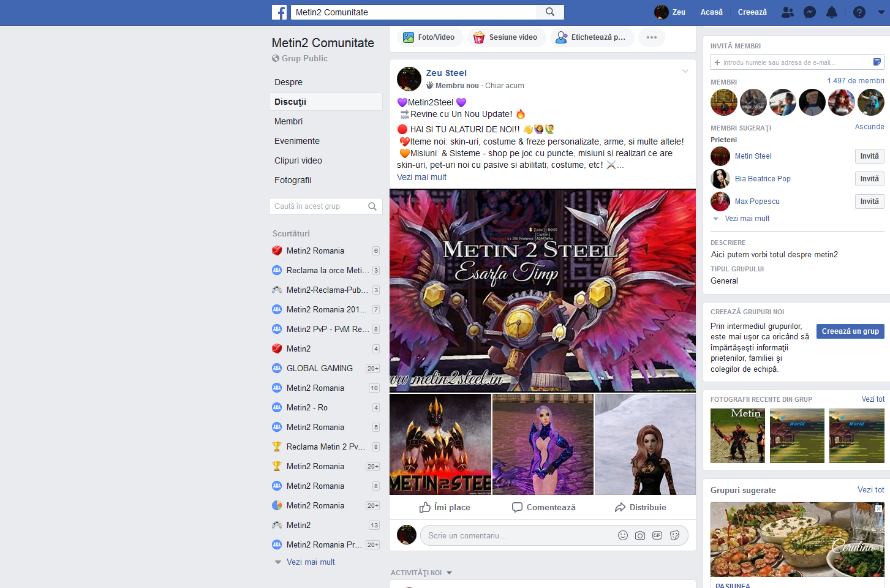Open the post options chevron on Zeu Steel post
This screenshot has height=588, width=890.
pyautogui.click(x=685, y=72)
